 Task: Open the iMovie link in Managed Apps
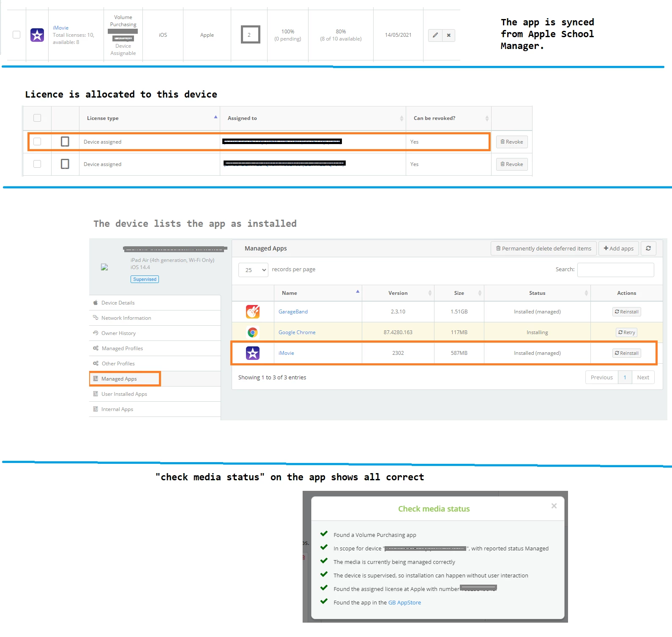(286, 353)
